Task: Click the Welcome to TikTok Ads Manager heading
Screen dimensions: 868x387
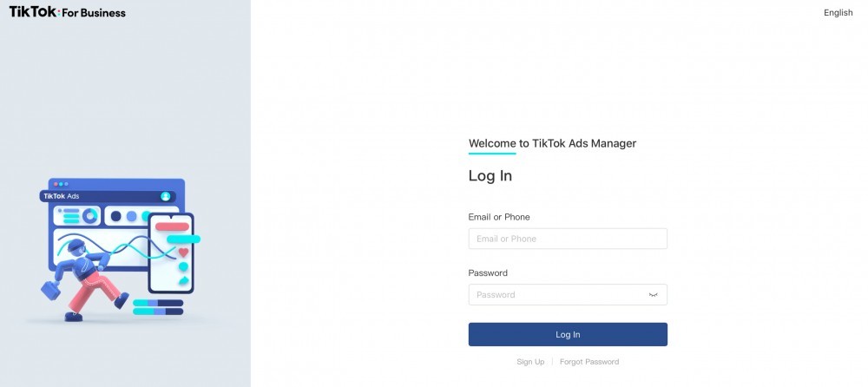Action: (552, 143)
